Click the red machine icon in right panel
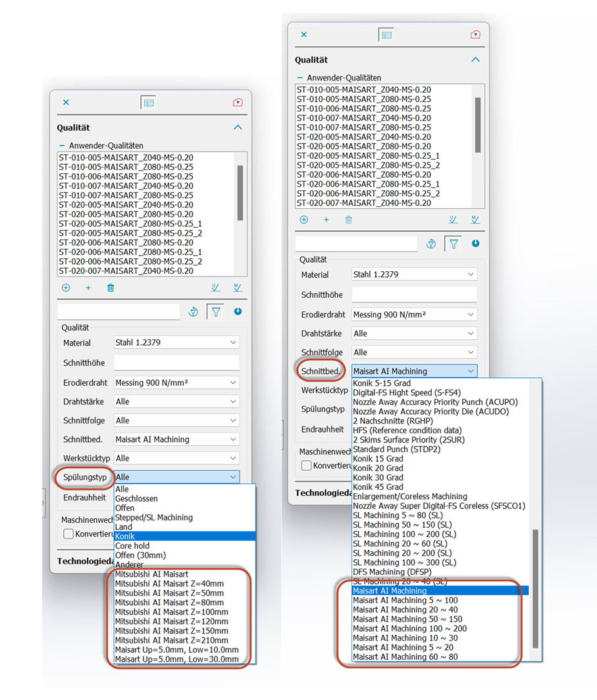Screen dimensions: 597x700 (475, 35)
